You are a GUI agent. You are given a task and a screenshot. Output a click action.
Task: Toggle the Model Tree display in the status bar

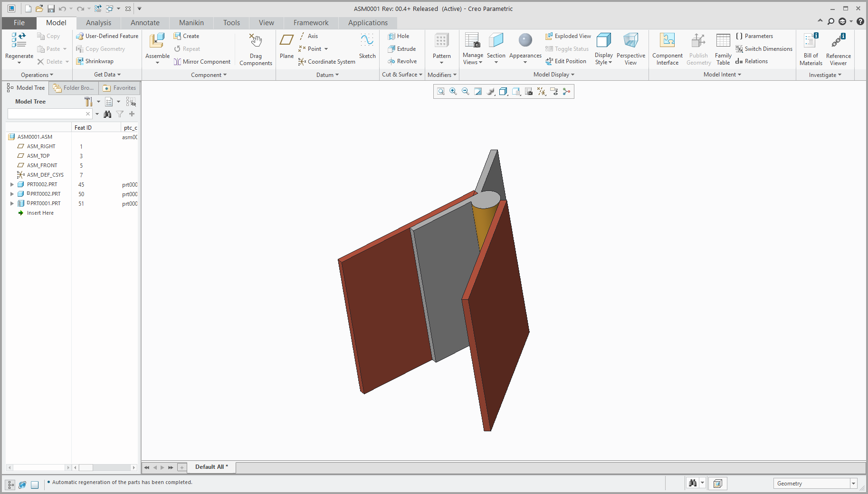10,484
